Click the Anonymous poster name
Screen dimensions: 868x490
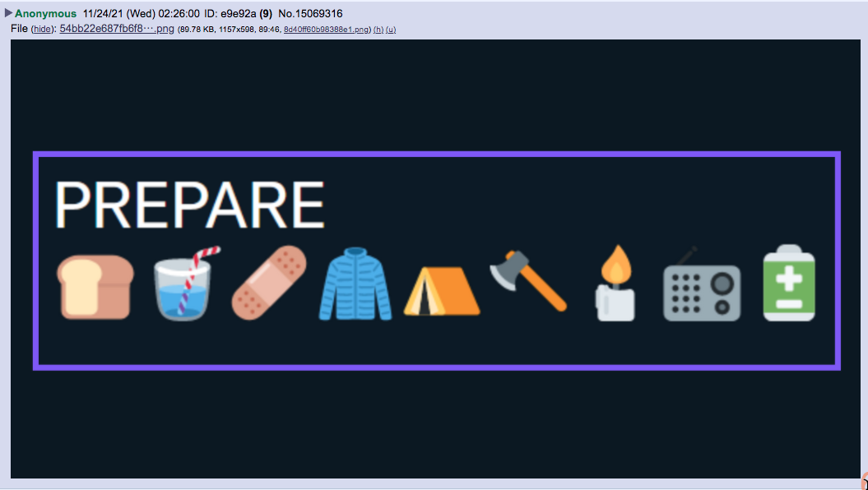tap(45, 13)
